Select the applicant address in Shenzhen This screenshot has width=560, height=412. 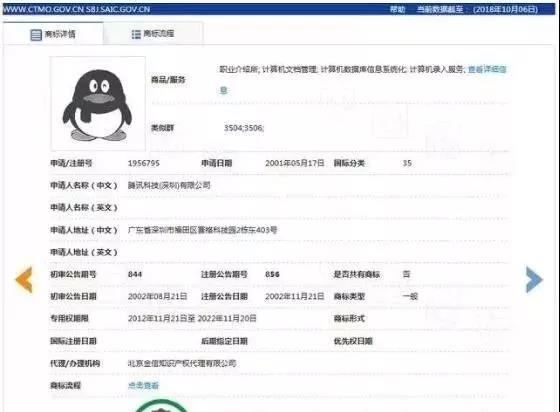pyautogui.click(x=202, y=230)
